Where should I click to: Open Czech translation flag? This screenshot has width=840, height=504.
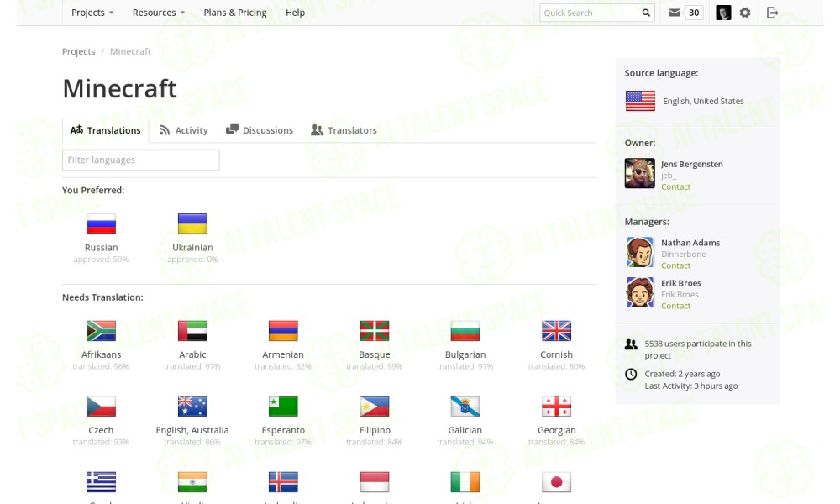tap(102, 407)
